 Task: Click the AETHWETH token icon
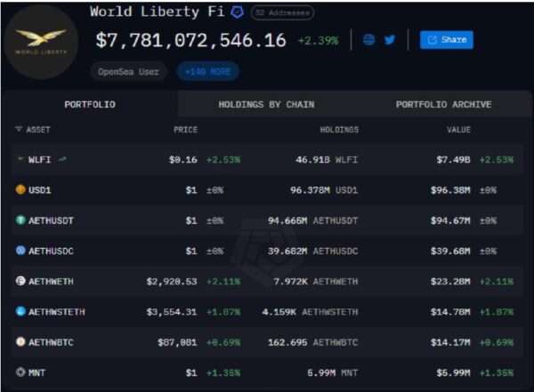(x=20, y=281)
